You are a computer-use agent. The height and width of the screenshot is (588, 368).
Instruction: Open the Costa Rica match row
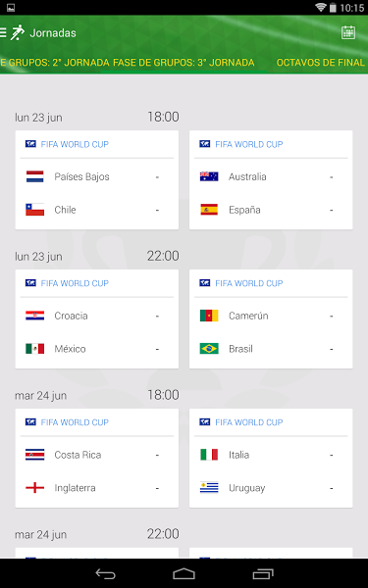point(96,455)
